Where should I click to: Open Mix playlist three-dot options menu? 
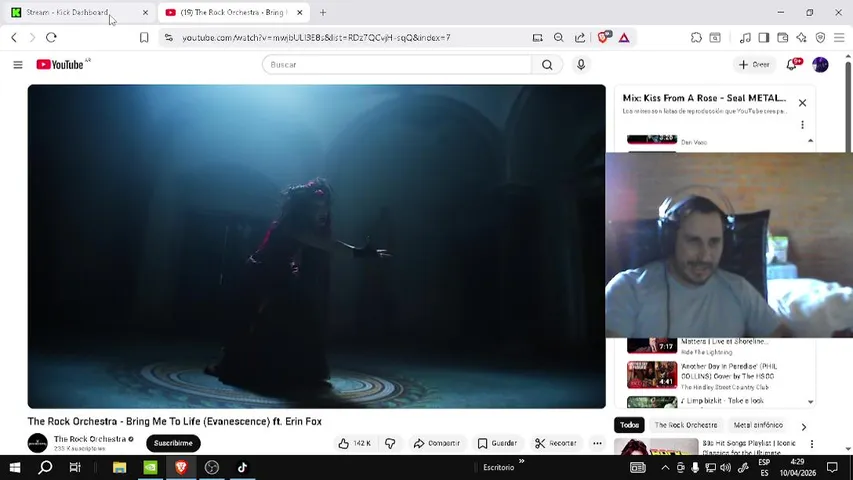point(802,125)
